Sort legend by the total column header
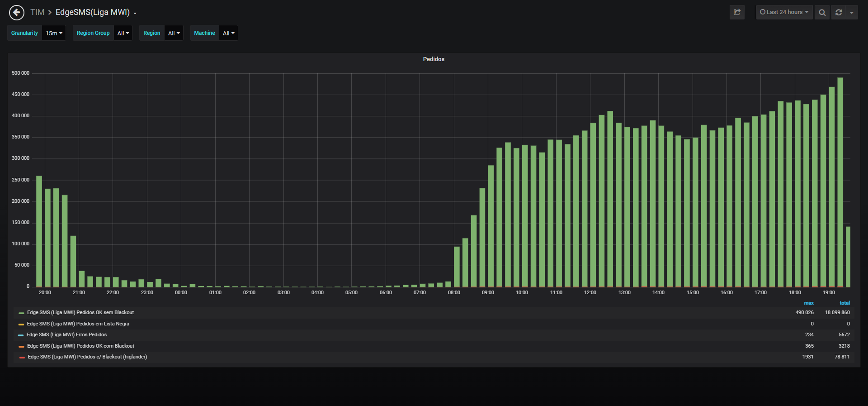This screenshot has width=868, height=406. click(844, 303)
